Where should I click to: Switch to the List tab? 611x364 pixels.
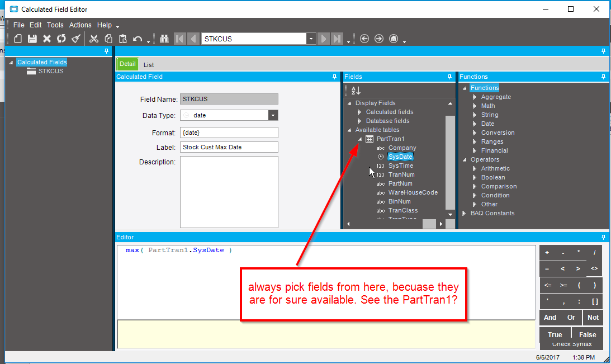[x=149, y=65]
